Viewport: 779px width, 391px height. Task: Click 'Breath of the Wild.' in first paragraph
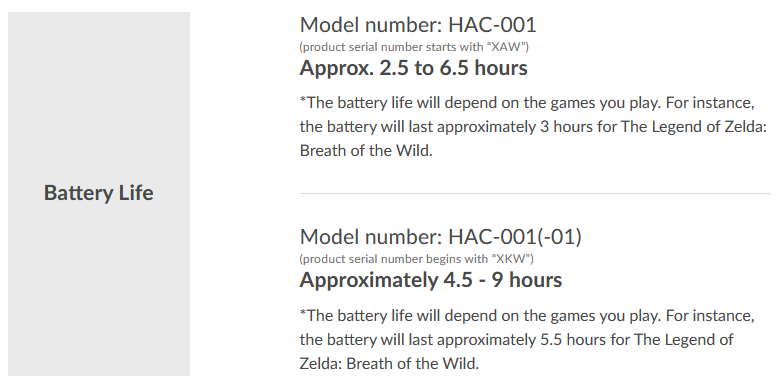point(366,151)
